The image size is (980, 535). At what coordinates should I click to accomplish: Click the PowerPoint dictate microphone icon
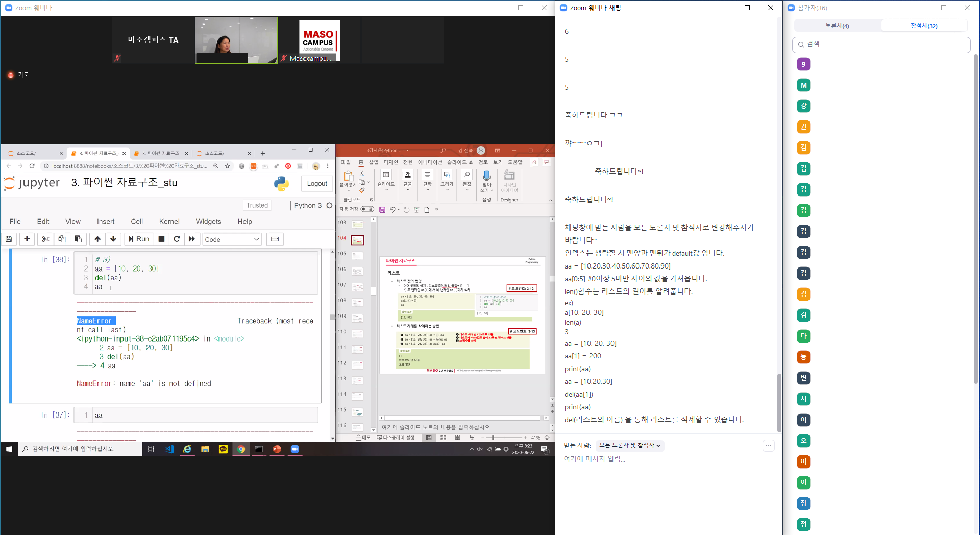click(486, 176)
